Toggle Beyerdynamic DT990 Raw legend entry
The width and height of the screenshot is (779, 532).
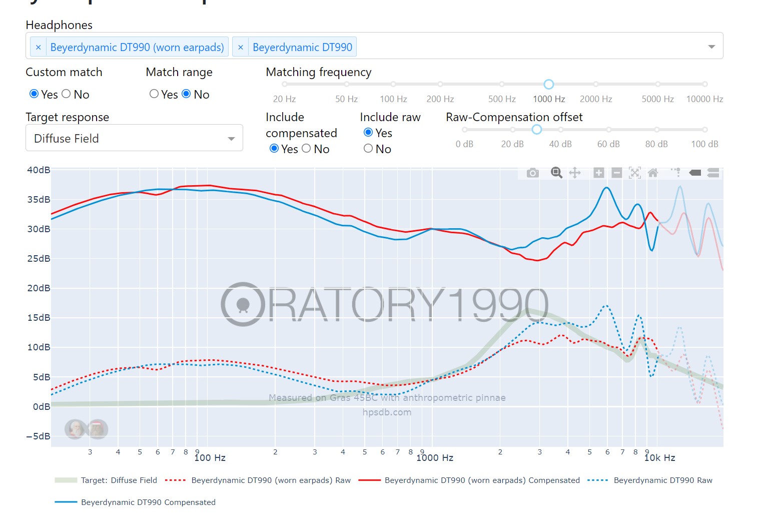650,480
